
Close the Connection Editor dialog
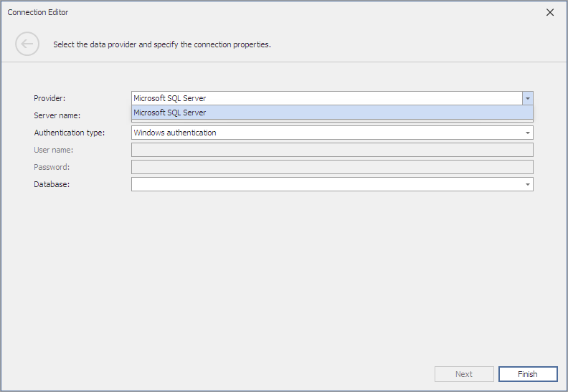[x=550, y=12]
